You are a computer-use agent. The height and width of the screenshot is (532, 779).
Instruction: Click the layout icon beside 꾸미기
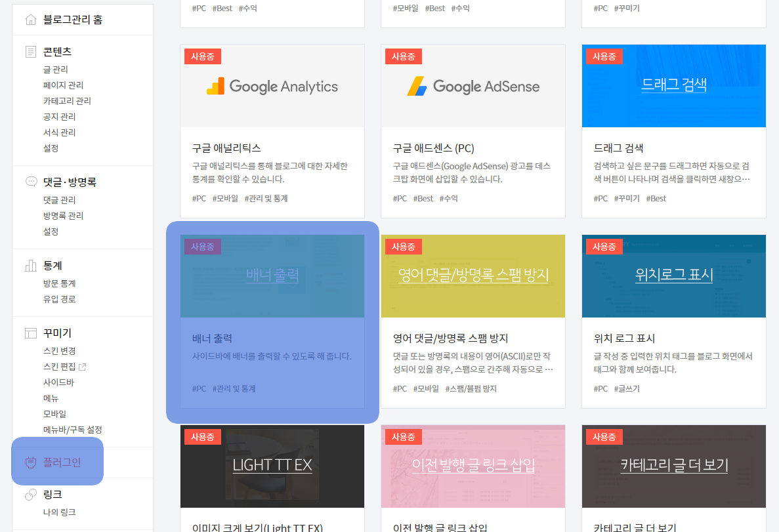(31, 333)
